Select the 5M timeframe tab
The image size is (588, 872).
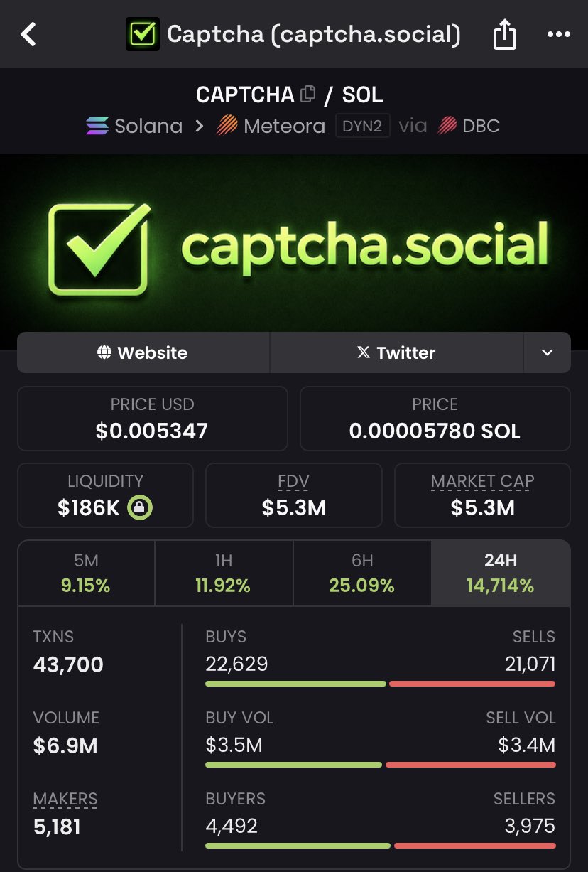86,574
